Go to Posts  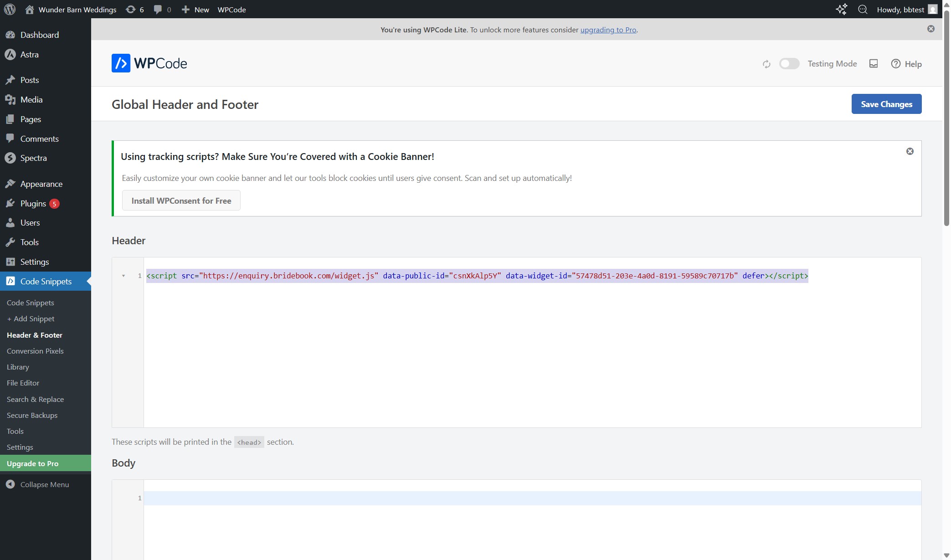pyautogui.click(x=46, y=80)
